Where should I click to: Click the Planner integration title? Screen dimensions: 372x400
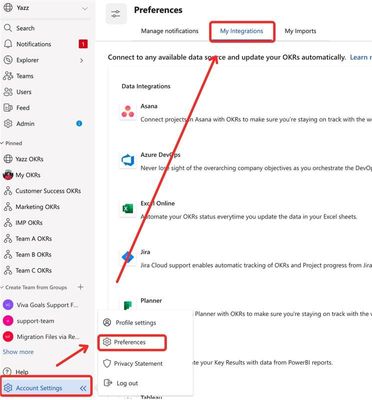point(151,300)
